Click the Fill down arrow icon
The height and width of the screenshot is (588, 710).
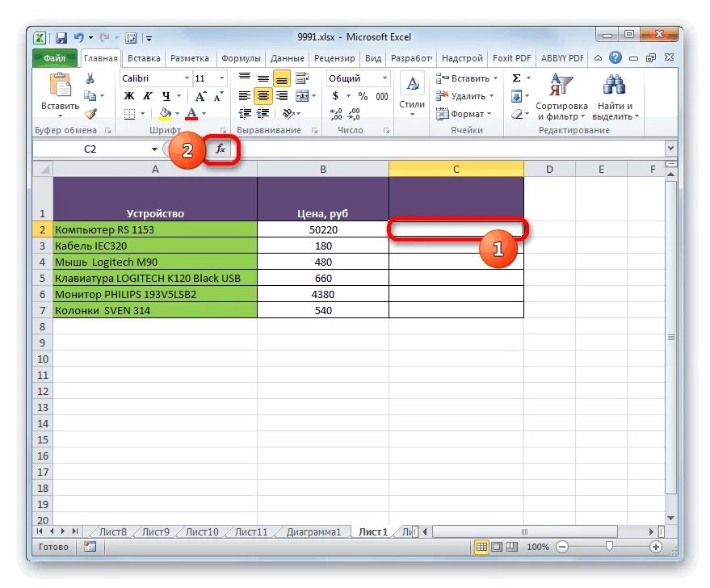click(x=516, y=96)
